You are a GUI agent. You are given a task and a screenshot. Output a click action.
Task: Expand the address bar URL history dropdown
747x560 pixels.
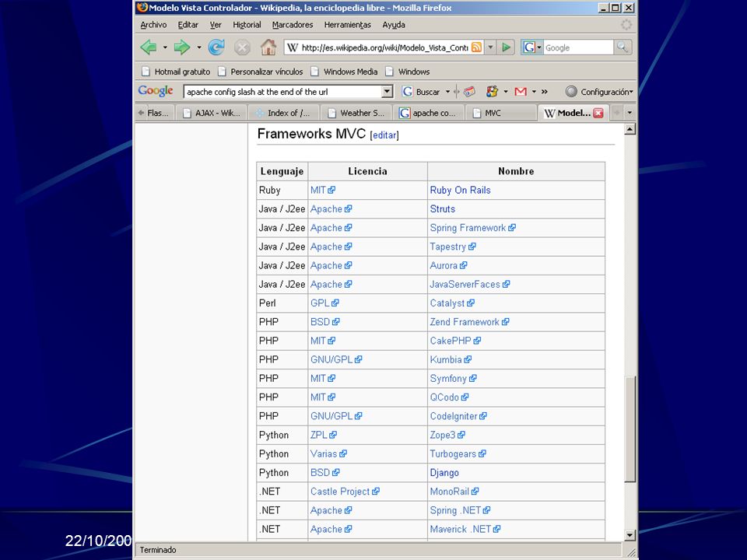490,47
